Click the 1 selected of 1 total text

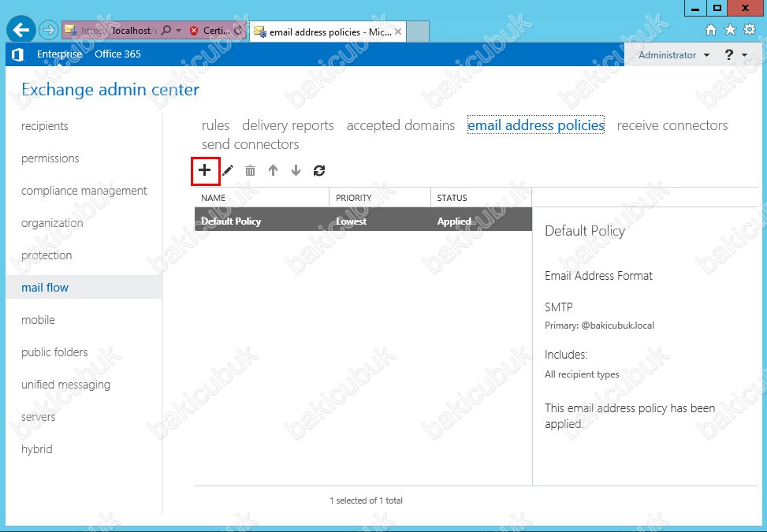[366, 500]
